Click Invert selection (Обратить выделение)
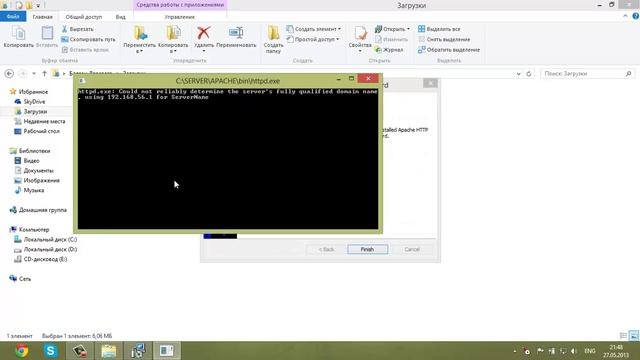The image size is (640, 360). 449,49
